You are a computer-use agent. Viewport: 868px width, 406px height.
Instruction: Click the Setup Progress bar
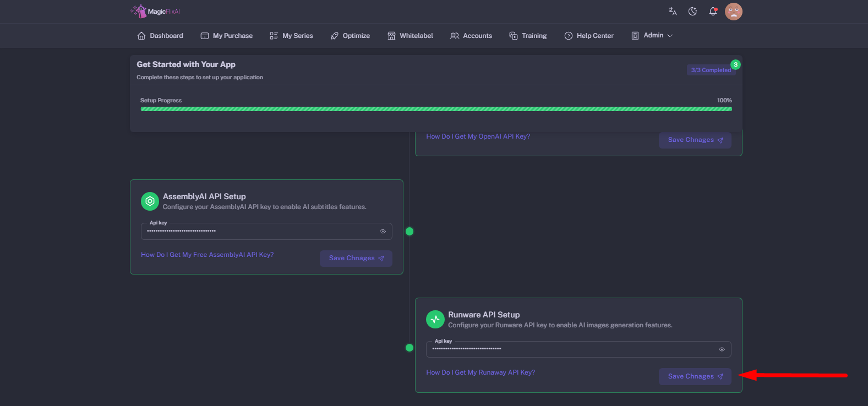coord(436,109)
